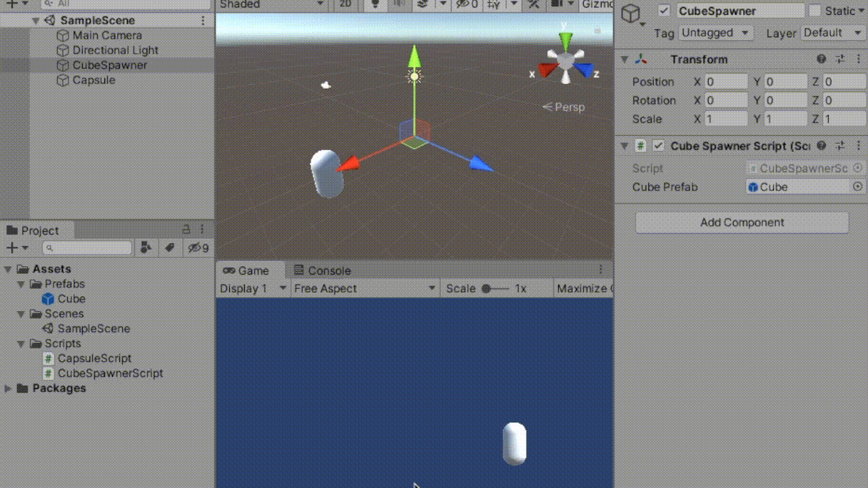Open the Shaded draw mode dropdown

coord(272,4)
